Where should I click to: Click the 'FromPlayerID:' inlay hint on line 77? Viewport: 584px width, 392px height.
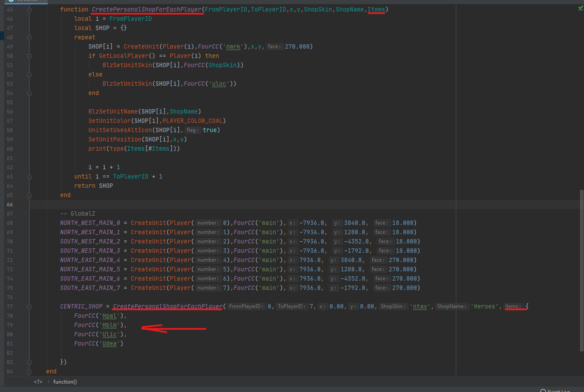[246, 307]
